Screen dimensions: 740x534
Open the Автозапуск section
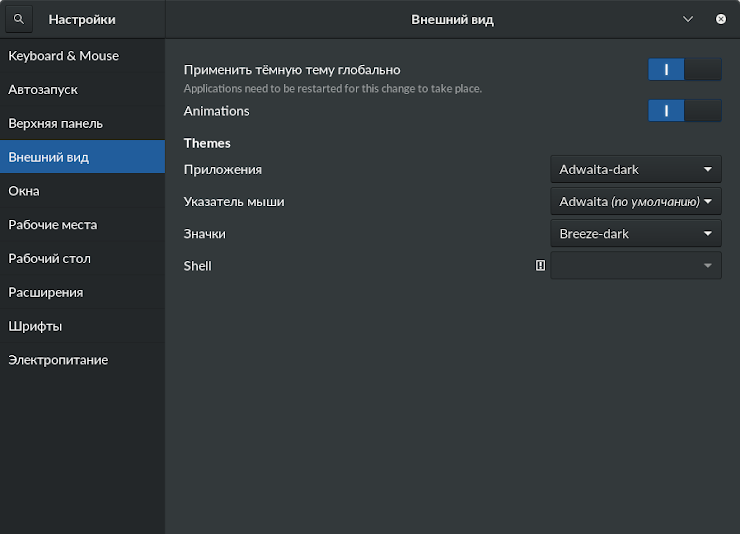(x=43, y=90)
